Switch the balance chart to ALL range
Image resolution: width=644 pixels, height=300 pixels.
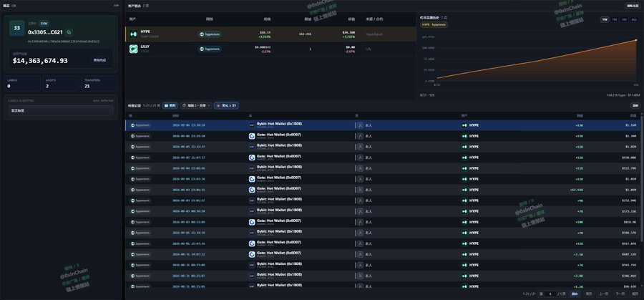[635, 20]
